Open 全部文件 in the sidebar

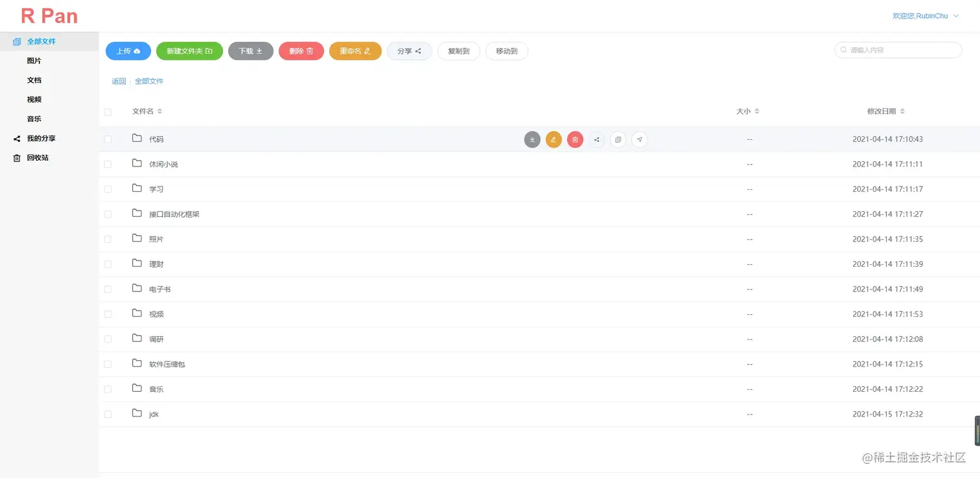click(x=49, y=41)
